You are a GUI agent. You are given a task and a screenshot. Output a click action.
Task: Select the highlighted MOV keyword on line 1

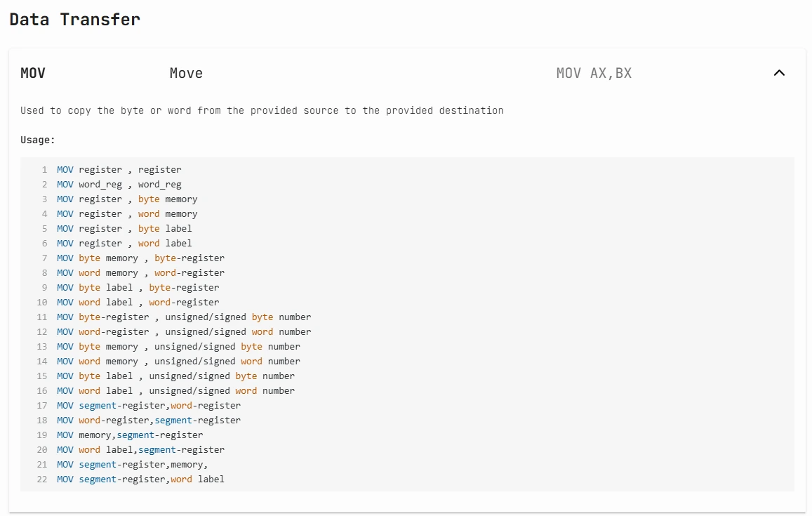point(65,169)
